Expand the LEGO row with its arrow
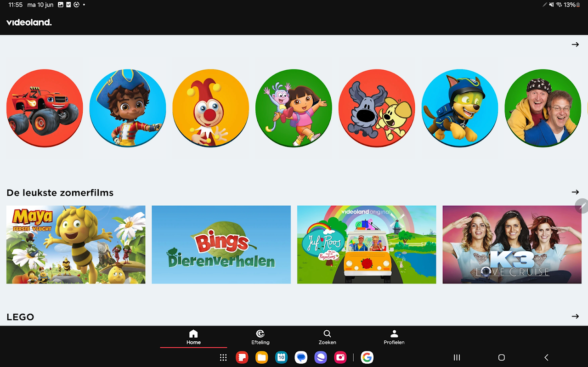This screenshot has height=367, width=588. (x=575, y=316)
